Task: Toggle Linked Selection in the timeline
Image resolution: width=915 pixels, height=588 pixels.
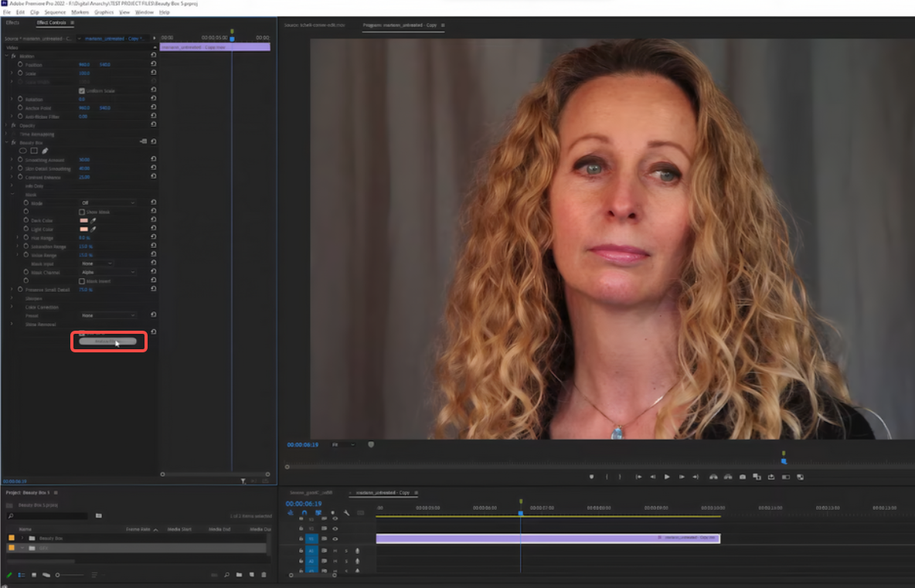Action: click(318, 513)
